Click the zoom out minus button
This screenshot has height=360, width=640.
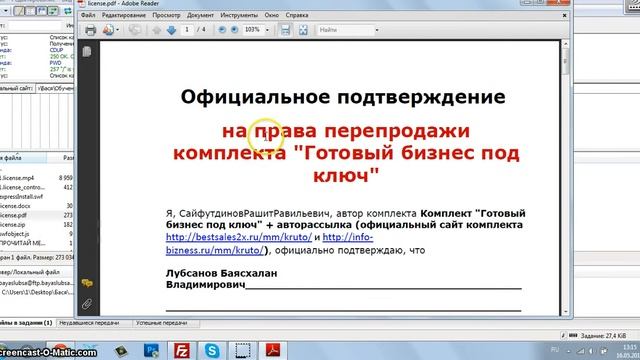tap(222, 30)
